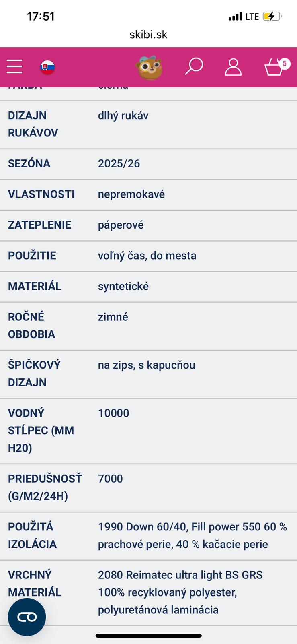Tap the breathability value 7000

[111, 479]
